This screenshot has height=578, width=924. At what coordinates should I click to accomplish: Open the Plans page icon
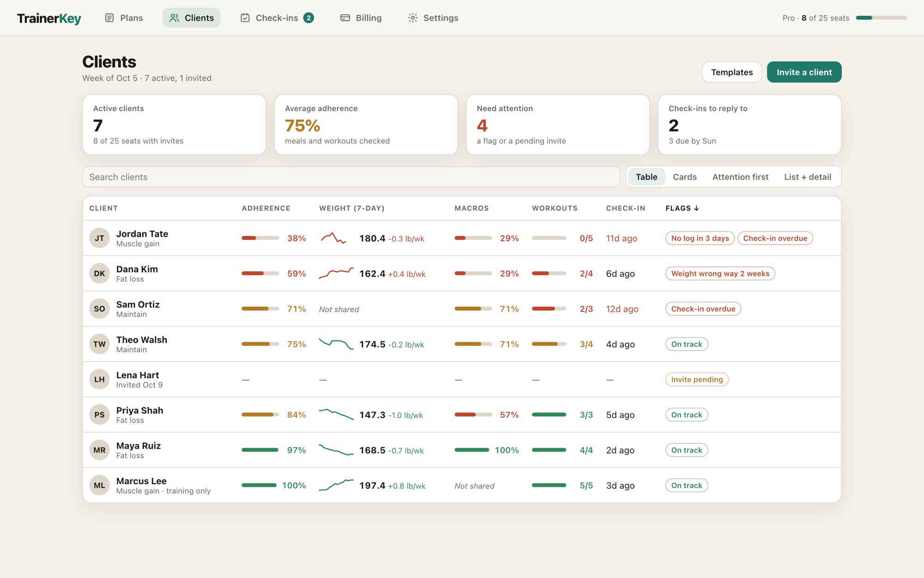tap(109, 18)
